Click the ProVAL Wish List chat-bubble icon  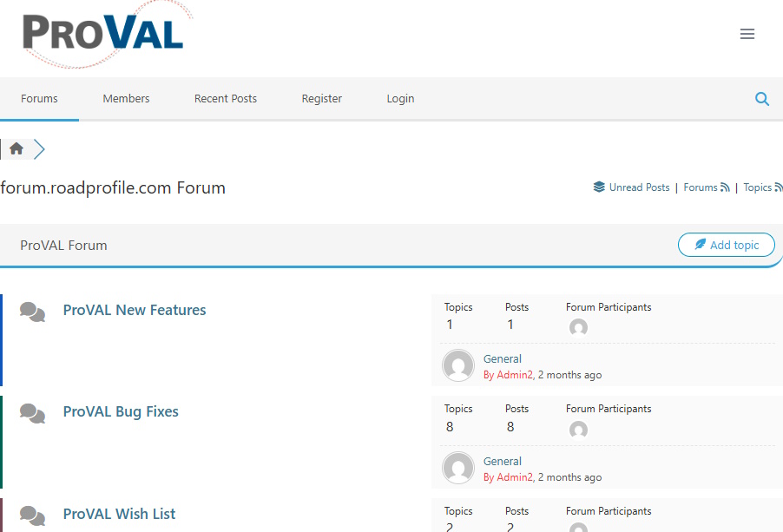tap(32, 516)
